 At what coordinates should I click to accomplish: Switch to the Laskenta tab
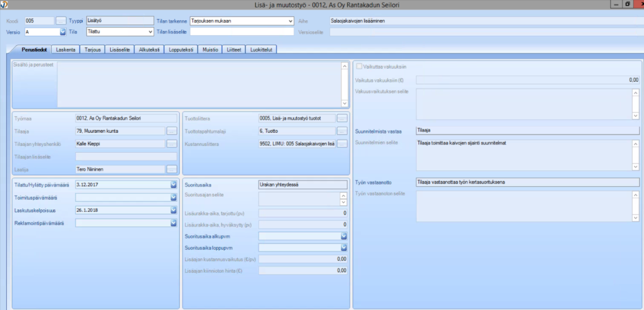pyautogui.click(x=67, y=49)
